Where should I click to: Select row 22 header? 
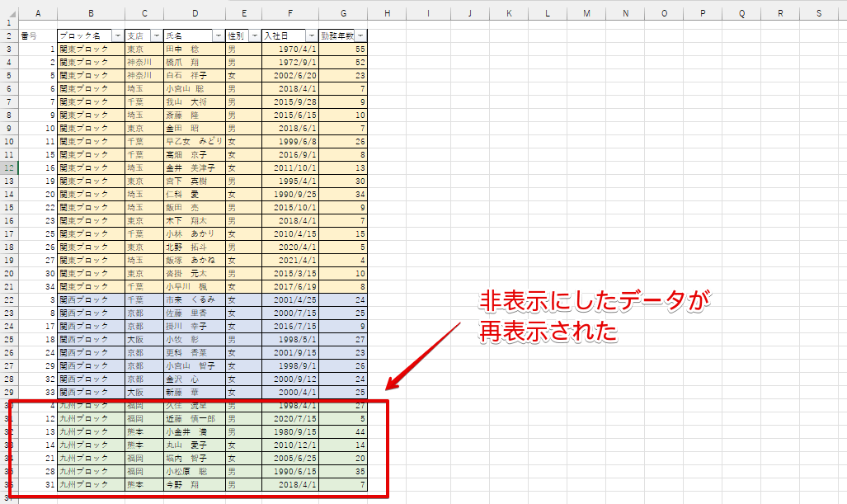[9, 299]
